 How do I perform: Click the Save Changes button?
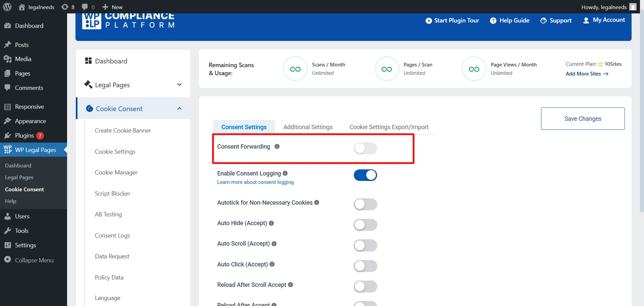click(583, 119)
